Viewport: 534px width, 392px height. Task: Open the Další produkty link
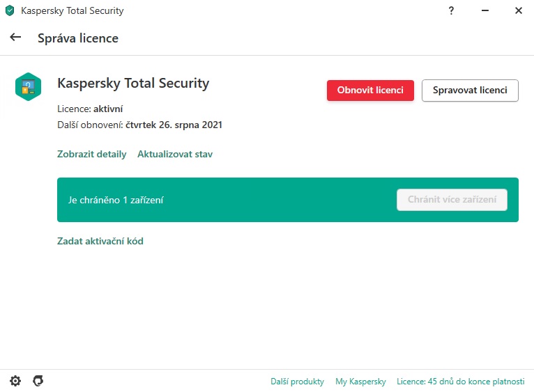tap(297, 382)
